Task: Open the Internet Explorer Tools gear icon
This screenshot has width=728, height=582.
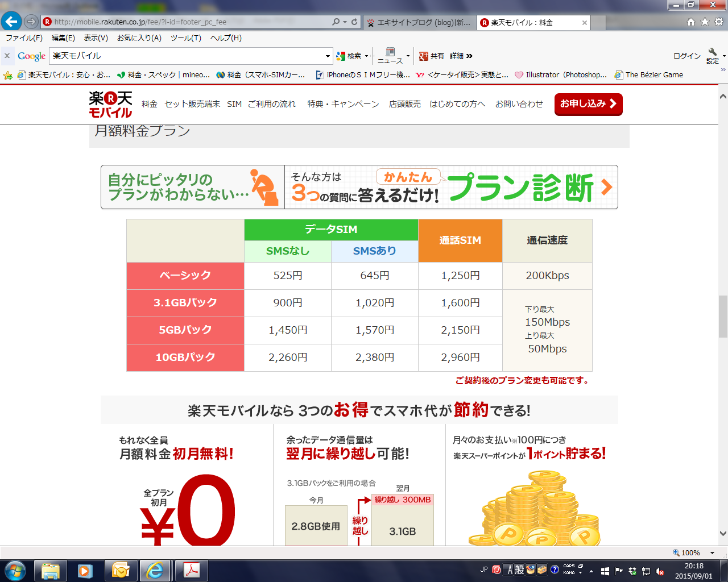Action: point(718,22)
